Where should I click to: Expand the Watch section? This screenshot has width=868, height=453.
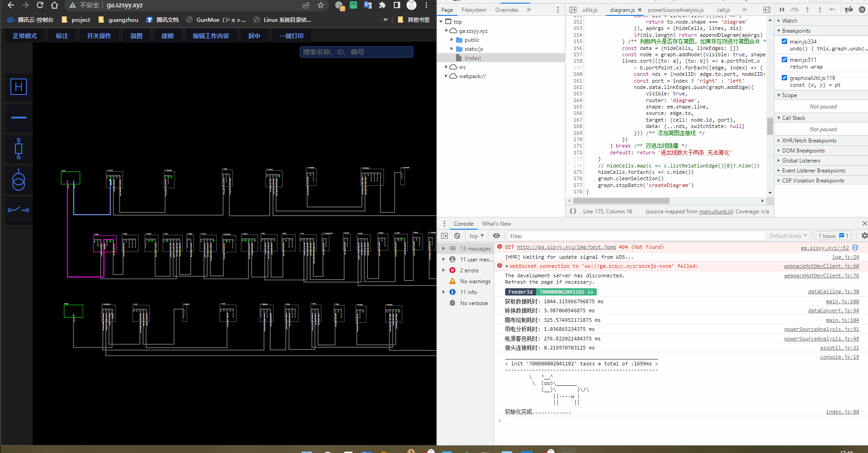coord(789,20)
